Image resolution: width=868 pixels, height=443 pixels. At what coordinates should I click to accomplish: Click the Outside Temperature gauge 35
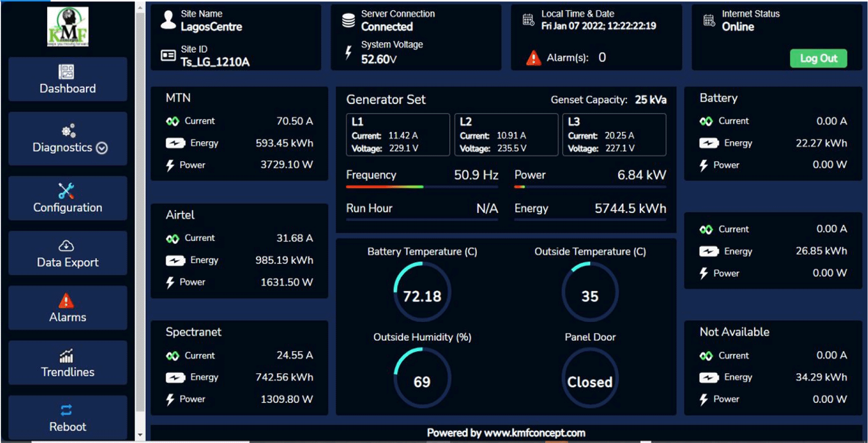590,292
